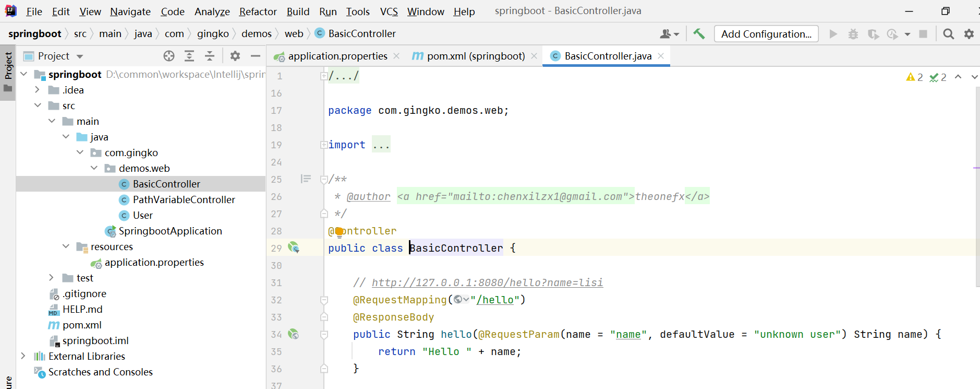Screen dimensions: 980x389
Task: Close the BasicController.java tab
Action: (661, 56)
